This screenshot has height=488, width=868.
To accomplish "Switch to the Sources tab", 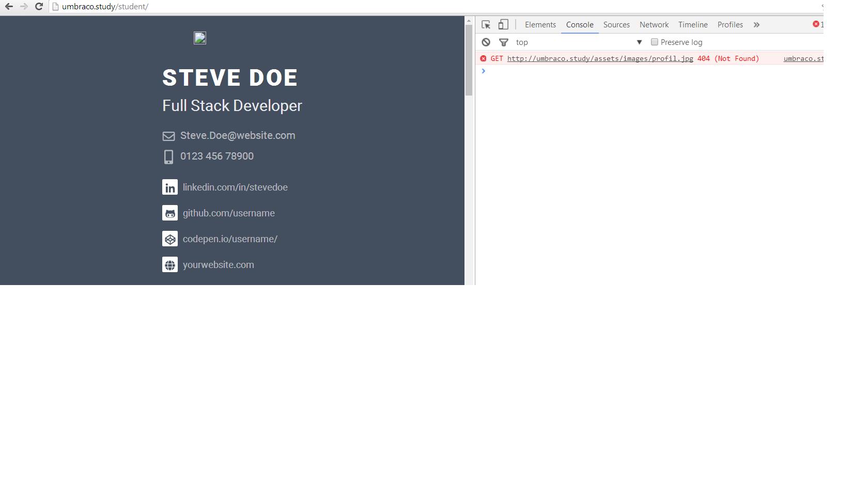I will tap(616, 24).
